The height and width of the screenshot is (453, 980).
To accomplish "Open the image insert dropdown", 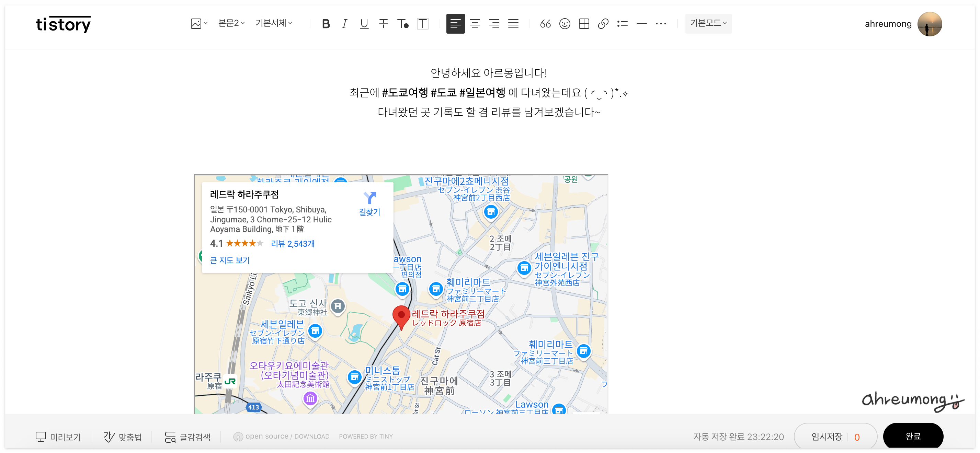I will pyautogui.click(x=199, y=24).
